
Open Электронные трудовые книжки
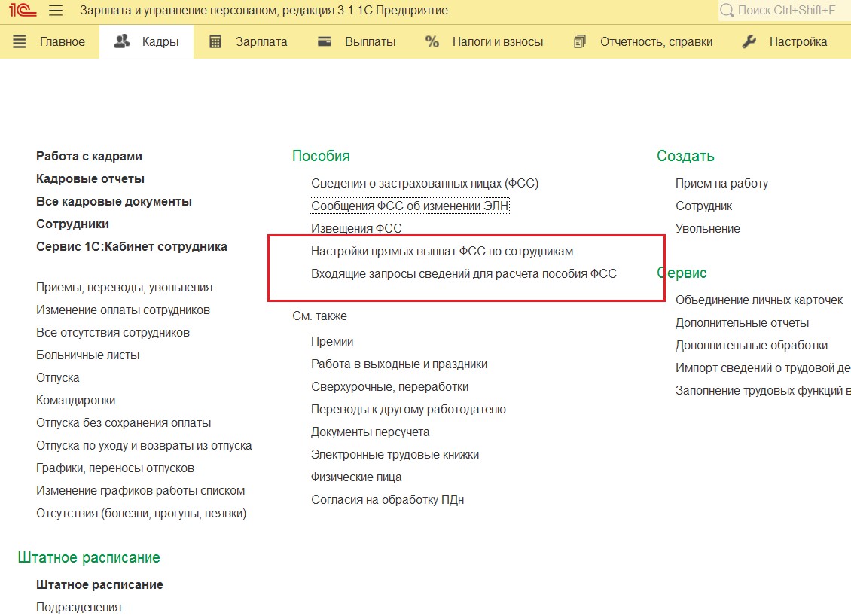(x=395, y=455)
